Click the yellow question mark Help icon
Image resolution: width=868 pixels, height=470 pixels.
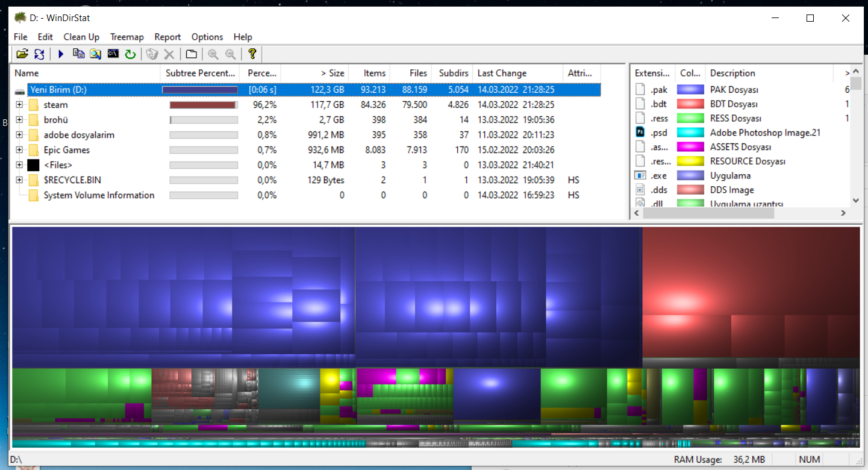point(252,54)
